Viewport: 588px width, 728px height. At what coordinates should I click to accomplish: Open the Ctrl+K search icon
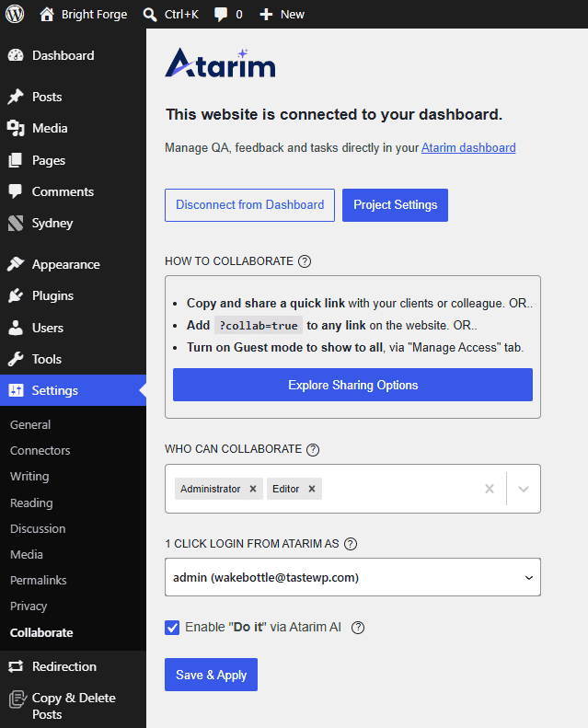(x=150, y=15)
